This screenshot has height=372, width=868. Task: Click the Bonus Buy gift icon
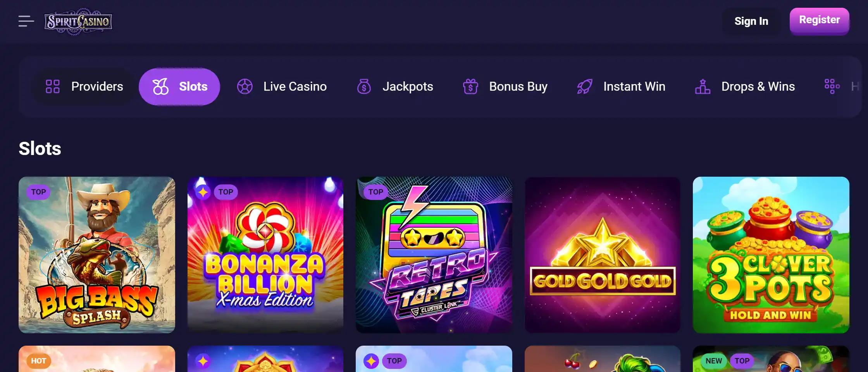point(470,86)
